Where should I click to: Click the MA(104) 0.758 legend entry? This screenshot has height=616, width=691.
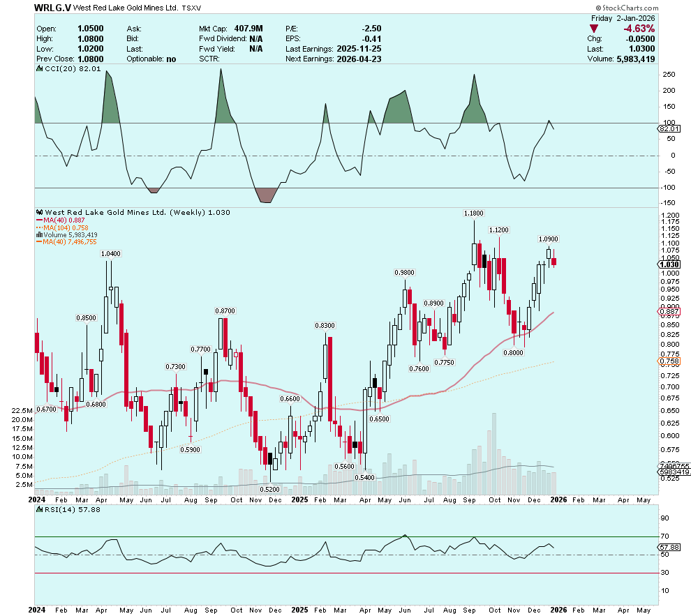(x=62, y=227)
